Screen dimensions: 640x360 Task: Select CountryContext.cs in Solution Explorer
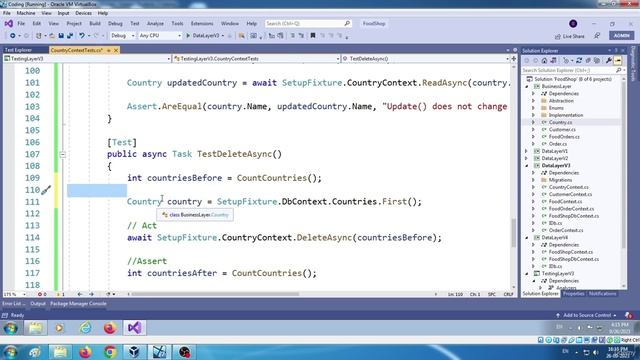tap(569, 187)
